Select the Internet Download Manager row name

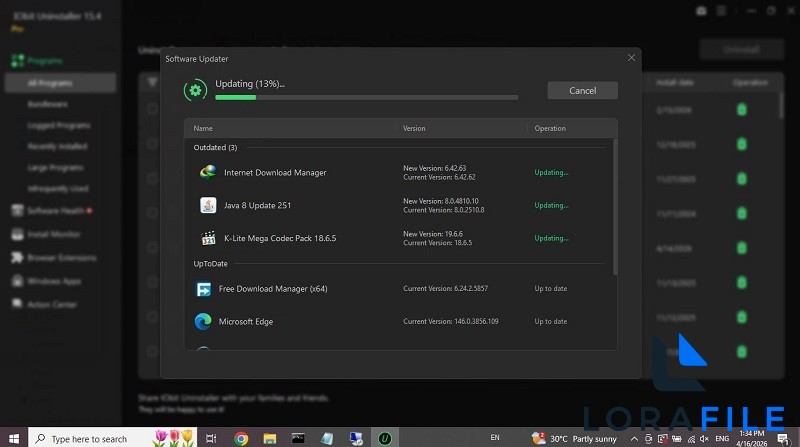click(x=275, y=172)
